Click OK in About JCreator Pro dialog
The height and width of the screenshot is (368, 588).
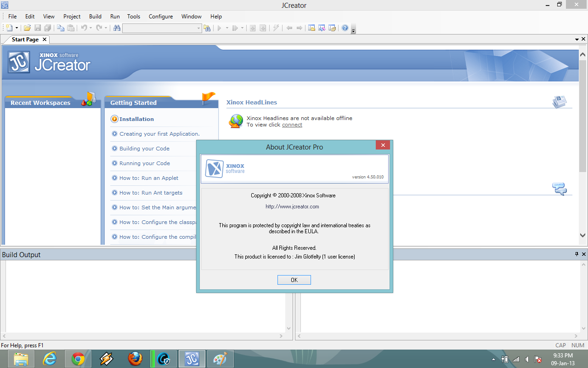click(294, 280)
